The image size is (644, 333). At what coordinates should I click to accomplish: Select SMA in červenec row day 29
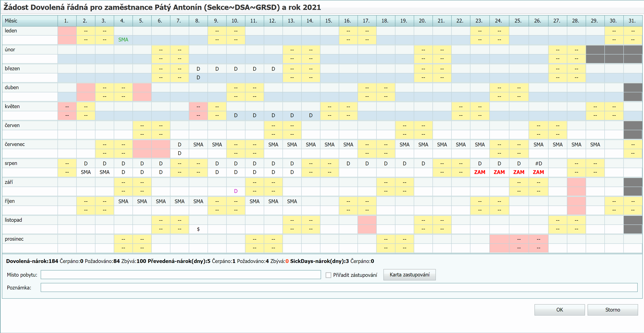[595, 145]
